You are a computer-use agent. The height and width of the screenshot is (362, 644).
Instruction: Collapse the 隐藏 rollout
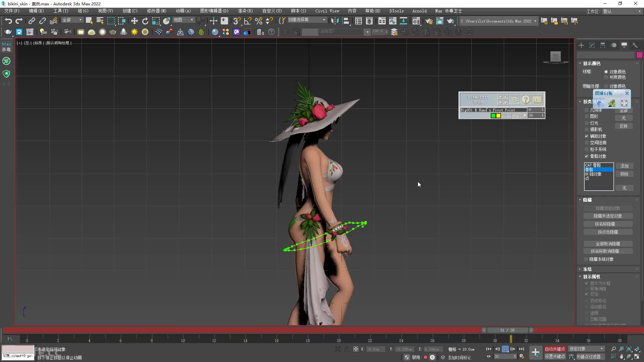tap(587, 200)
